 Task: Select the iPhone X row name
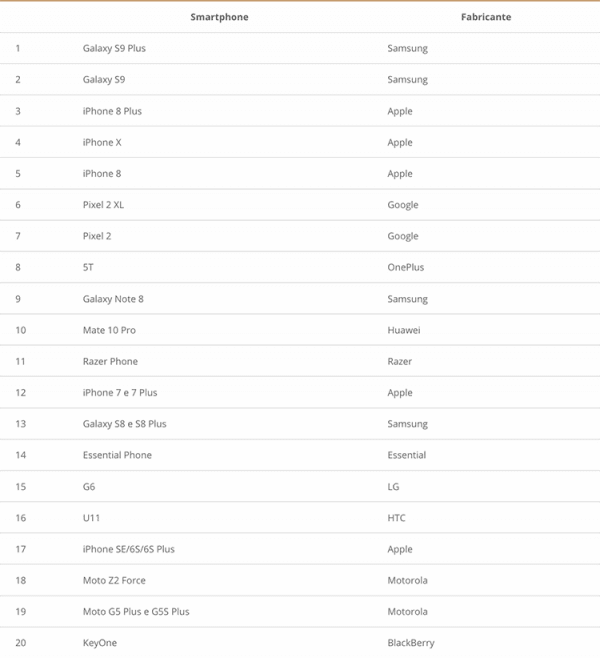pos(102,142)
